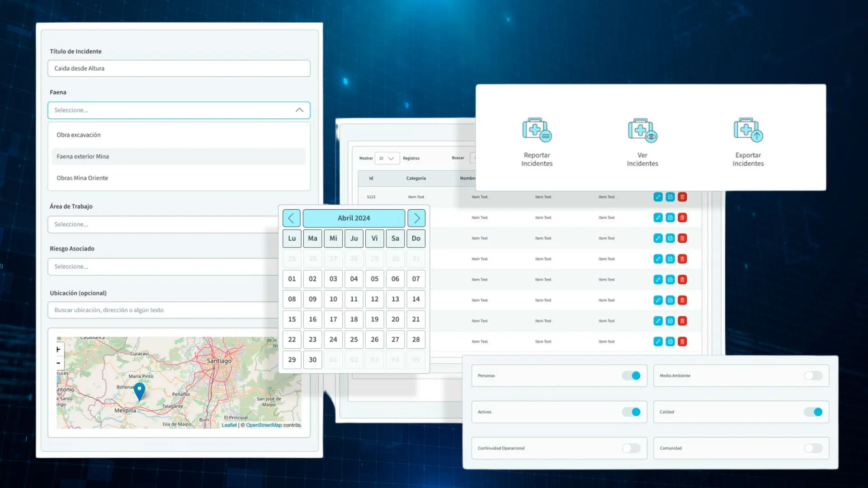This screenshot has height=488, width=868.
Task: Click the red delete trash icon in row 5123
Action: [682, 197]
